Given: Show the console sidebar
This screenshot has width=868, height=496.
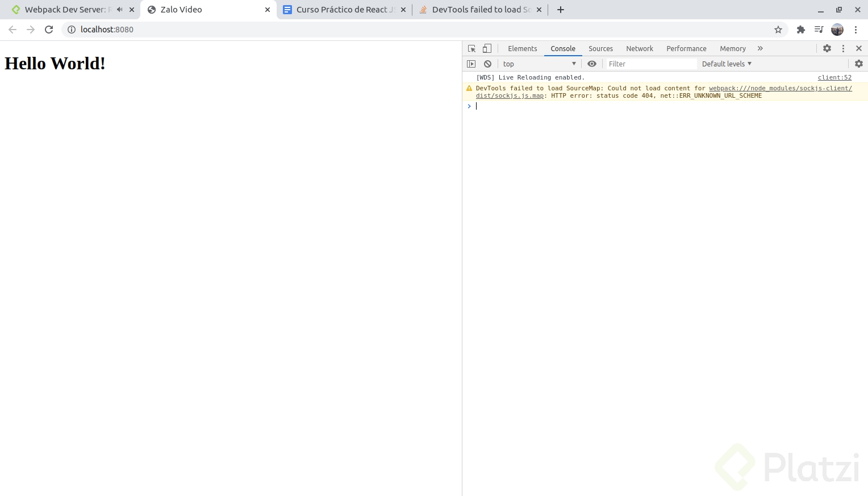Looking at the screenshot, I should [x=471, y=64].
